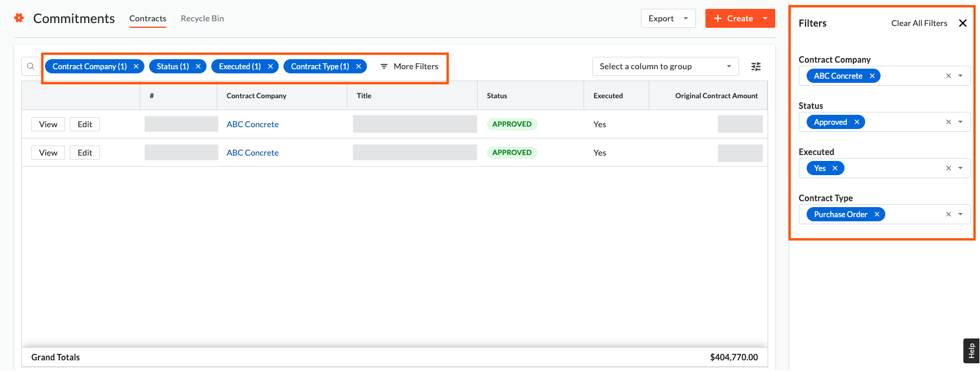This screenshot has height=371, width=980.
Task: Close the Filters panel
Action: point(962,23)
